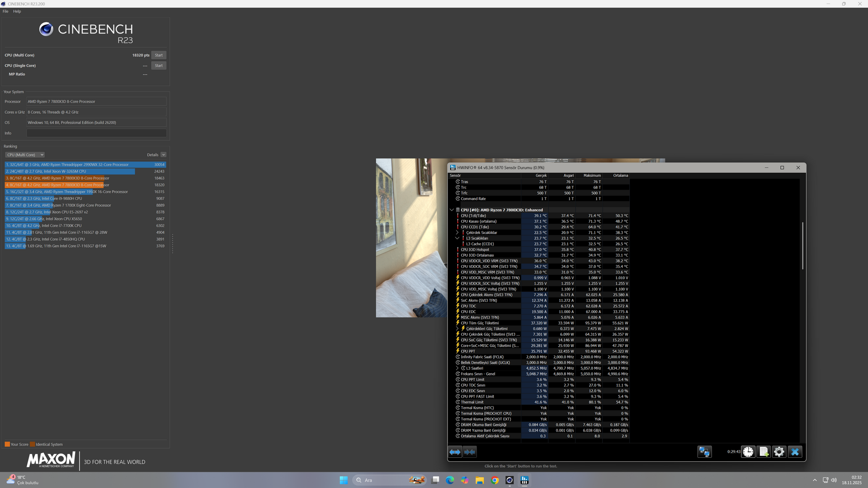Click HWiNFO collapse columns arrows icon
Image resolution: width=868 pixels, height=488 pixels.
click(x=470, y=452)
